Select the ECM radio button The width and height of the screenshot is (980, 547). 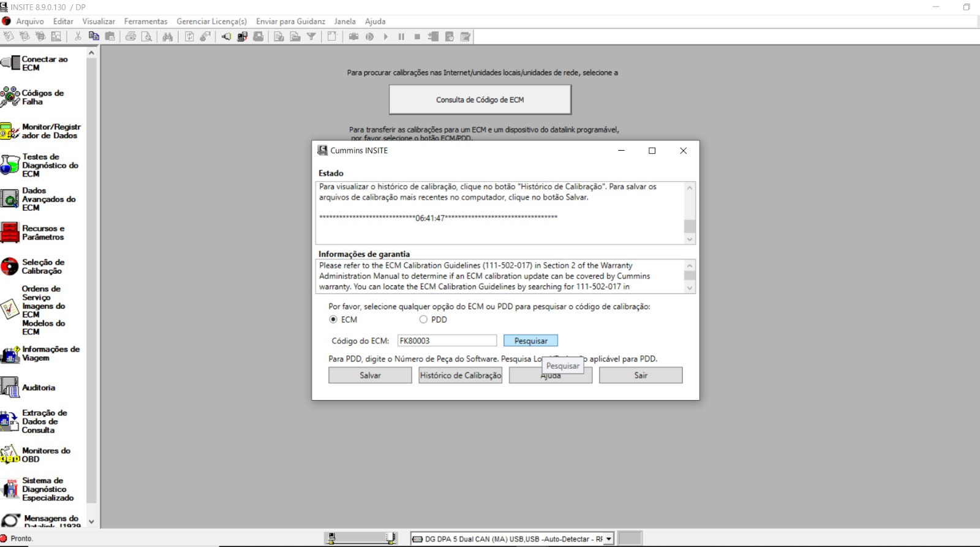(333, 319)
